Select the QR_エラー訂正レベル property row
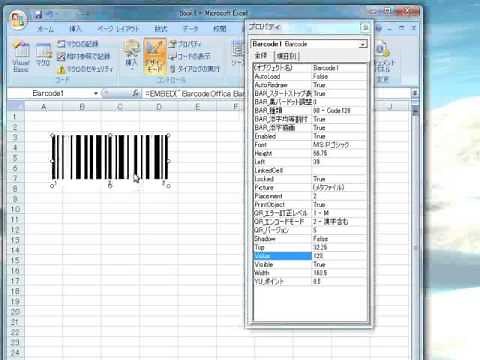Screen dimensions: 480x360 [310, 213]
